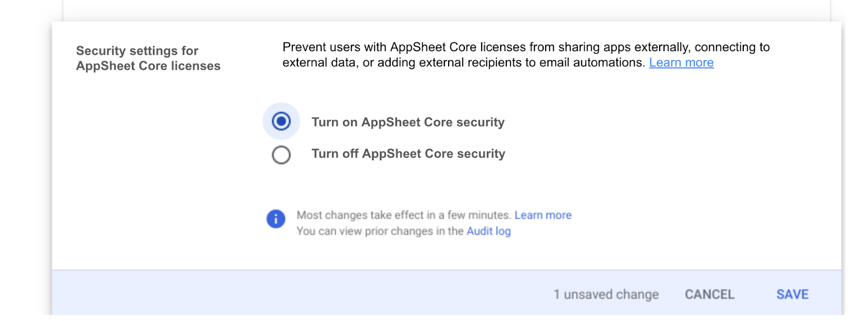Open 'Learn more' next to the changes notice
The image size is (868, 321).
542,215
